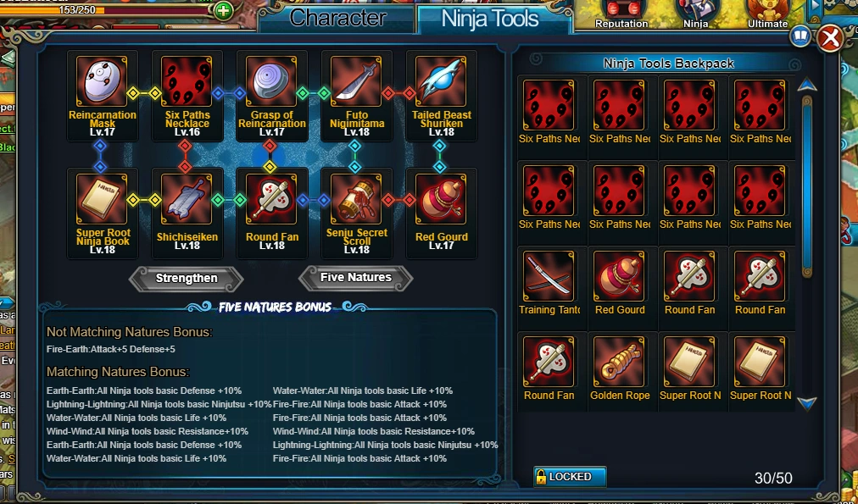
Task: Open the Reputation menu at the top
Action: click(x=621, y=14)
